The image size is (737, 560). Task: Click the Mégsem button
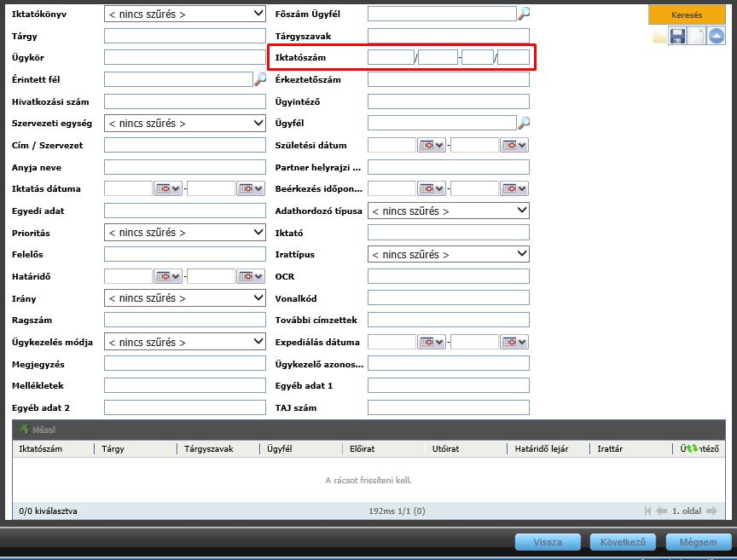698,542
